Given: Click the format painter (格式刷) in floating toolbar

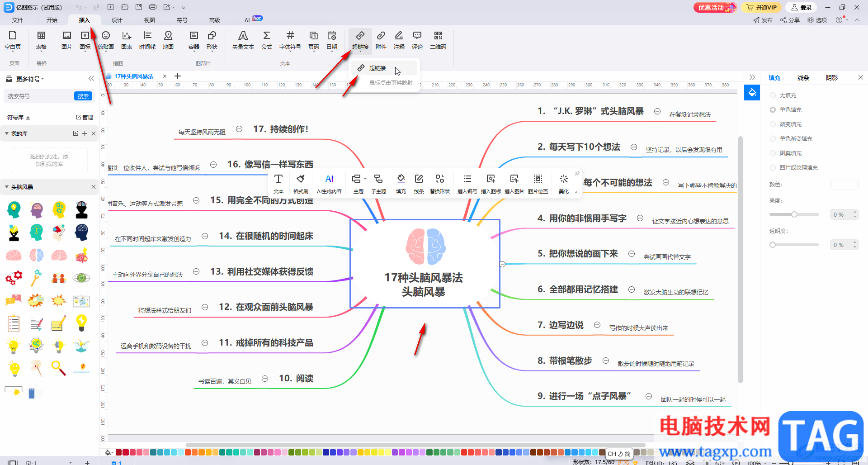Looking at the screenshot, I should pyautogui.click(x=301, y=184).
